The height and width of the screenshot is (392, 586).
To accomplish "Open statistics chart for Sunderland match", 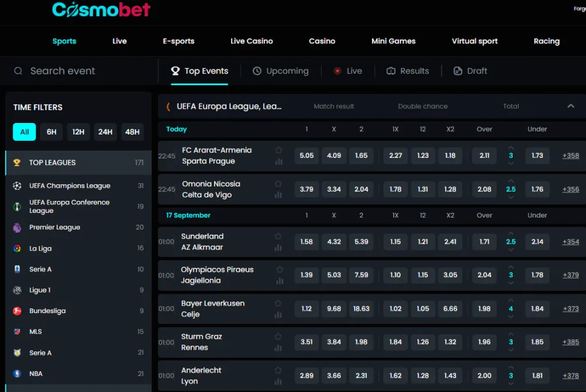I will 278,248.
